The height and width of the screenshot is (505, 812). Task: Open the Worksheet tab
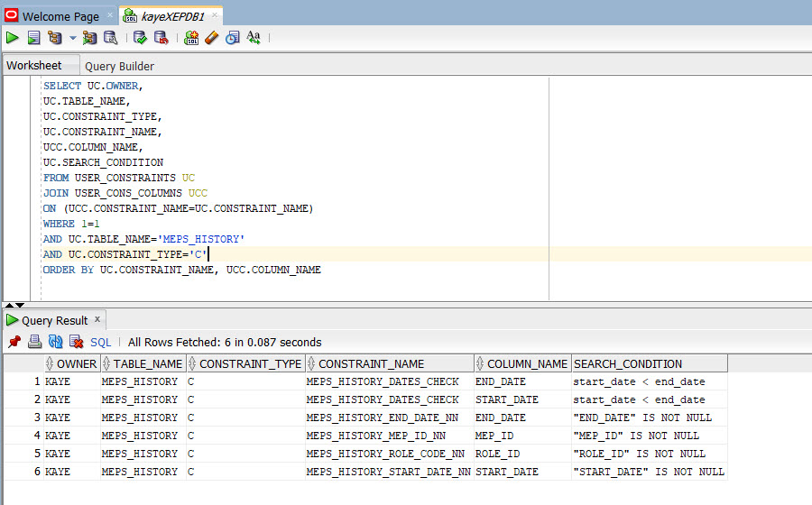pos(33,66)
